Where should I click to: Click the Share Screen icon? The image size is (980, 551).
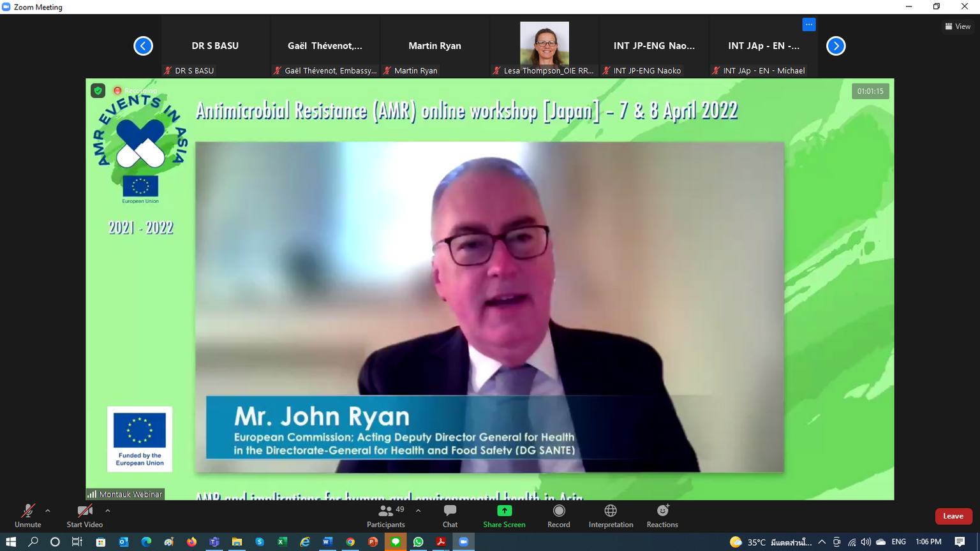coord(504,511)
